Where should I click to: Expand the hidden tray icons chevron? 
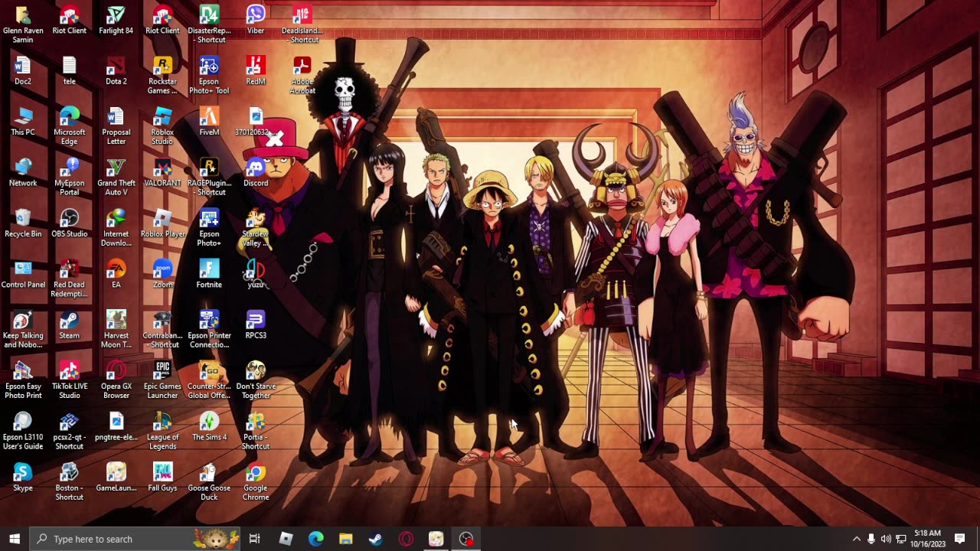pos(856,539)
